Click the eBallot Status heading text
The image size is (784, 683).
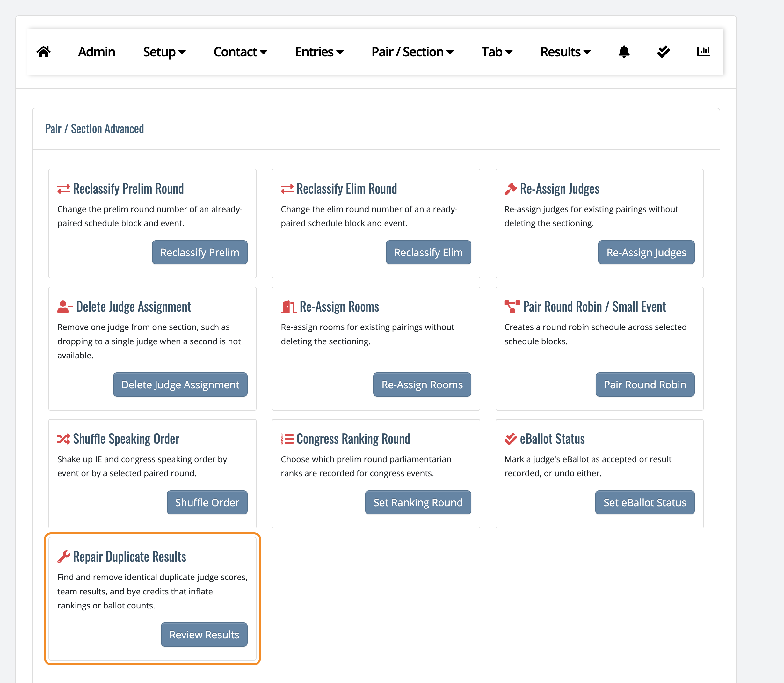coord(552,439)
